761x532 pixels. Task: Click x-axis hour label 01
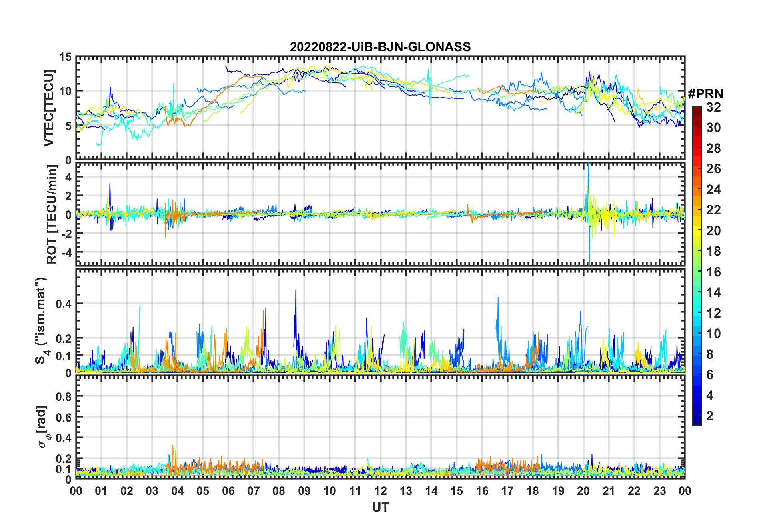click(101, 491)
